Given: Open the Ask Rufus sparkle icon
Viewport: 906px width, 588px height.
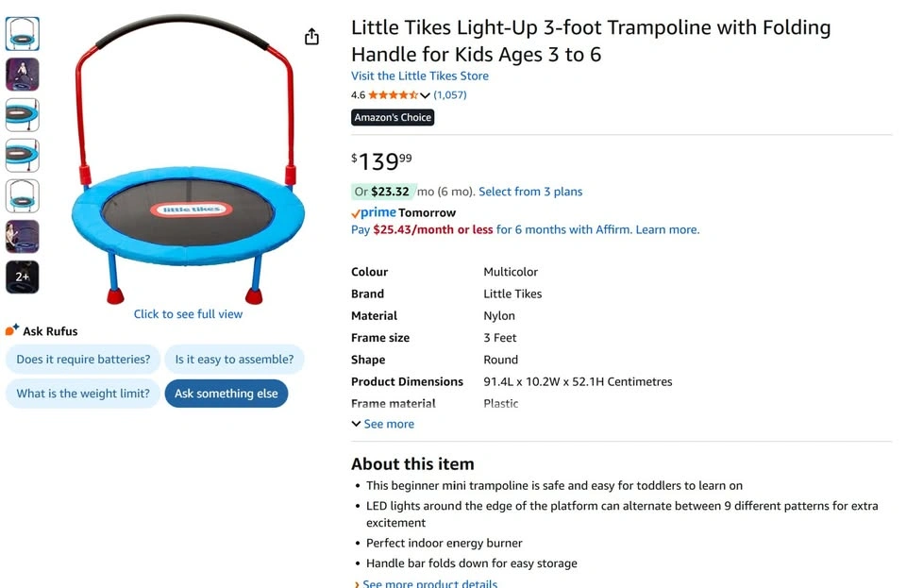Looking at the screenshot, I should (x=11, y=329).
